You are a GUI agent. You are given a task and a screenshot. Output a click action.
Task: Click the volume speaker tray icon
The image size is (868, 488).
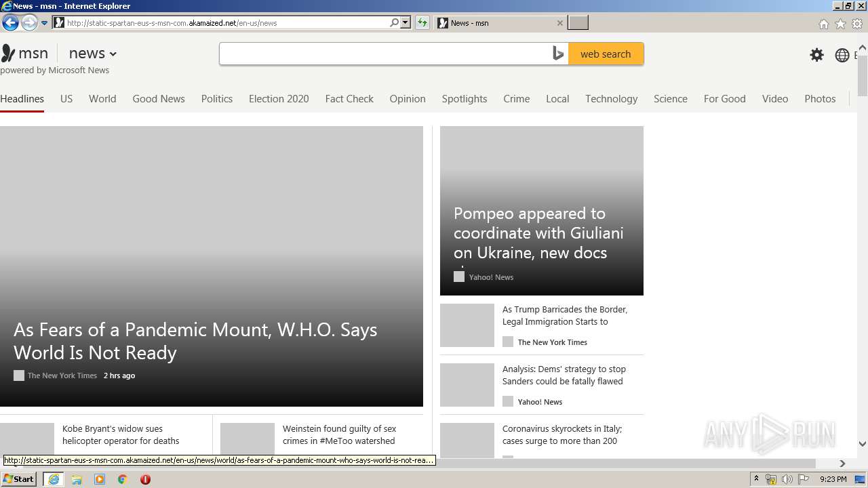click(787, 479)
